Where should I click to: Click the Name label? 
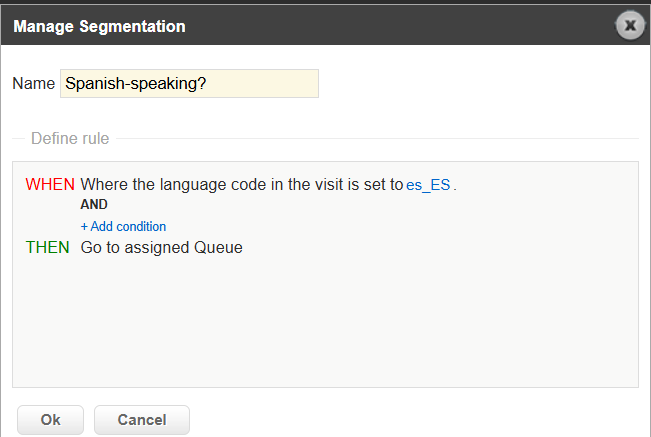tap(33, 84)
